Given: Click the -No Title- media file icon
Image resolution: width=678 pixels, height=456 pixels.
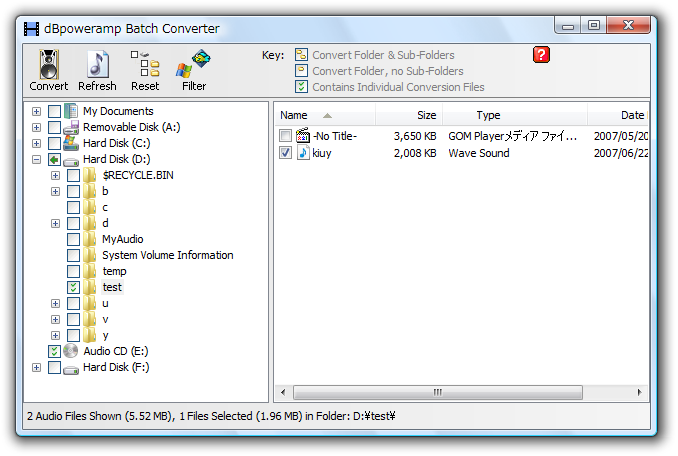Looking at the screenshot, I should pos(303,135).
